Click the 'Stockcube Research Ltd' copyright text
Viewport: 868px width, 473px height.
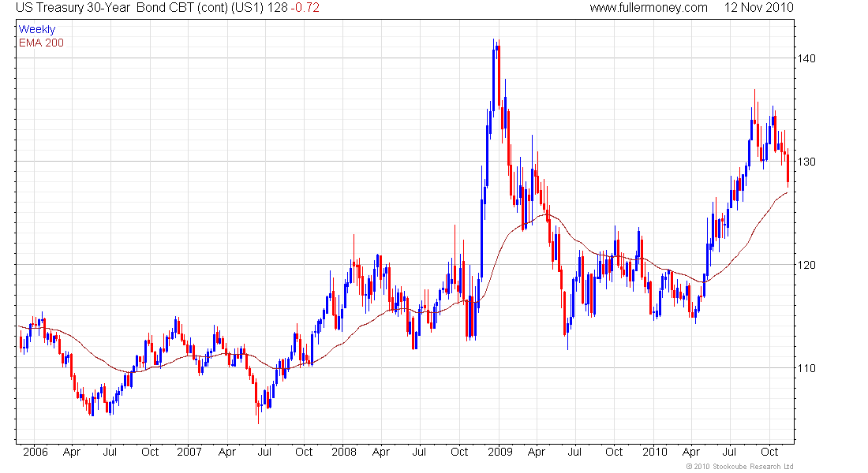(739, 467)
